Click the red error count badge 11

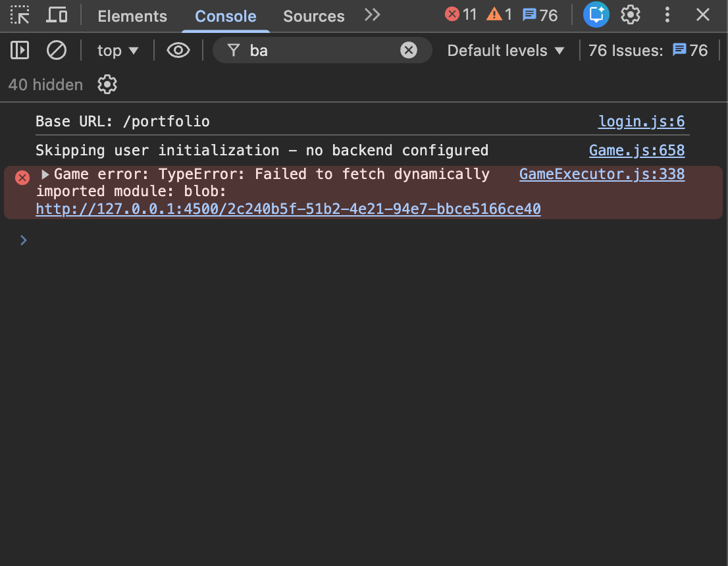461,15
